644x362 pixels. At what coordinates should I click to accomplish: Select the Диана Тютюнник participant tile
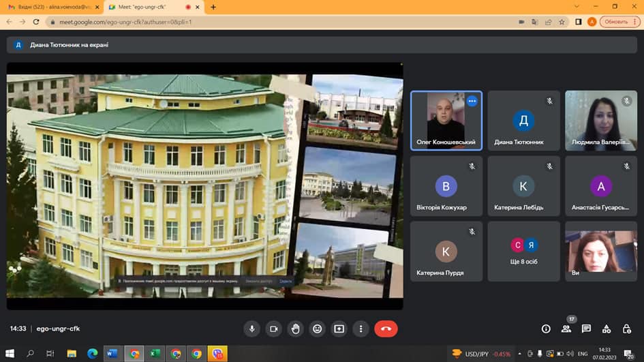[x=523, y=121]
